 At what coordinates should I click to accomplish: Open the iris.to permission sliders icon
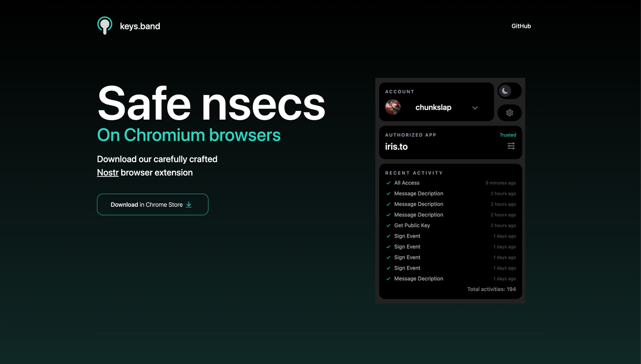point(511,145)
